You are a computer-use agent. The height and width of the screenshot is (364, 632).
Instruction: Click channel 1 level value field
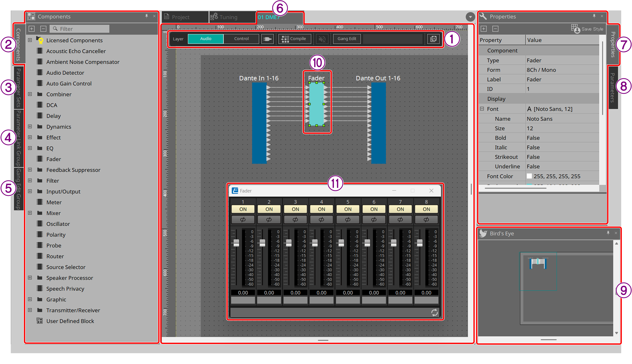pos(243,292)
